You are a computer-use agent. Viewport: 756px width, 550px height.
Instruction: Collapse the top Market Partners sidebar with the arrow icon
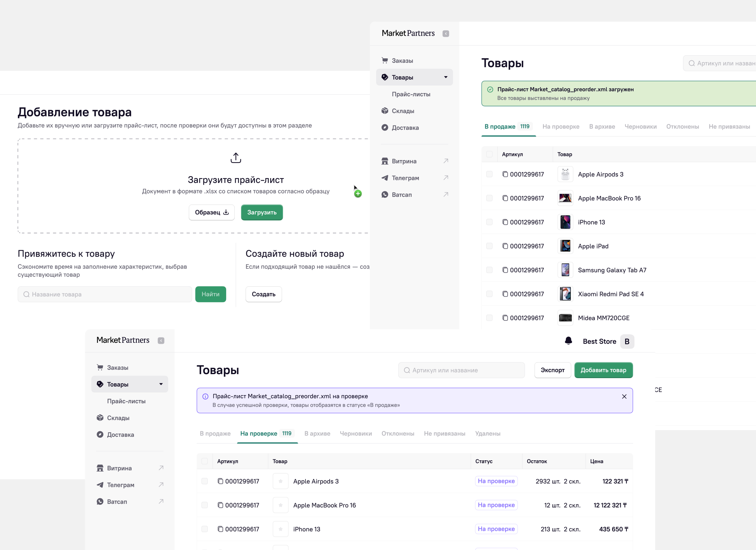pos(446,34)
